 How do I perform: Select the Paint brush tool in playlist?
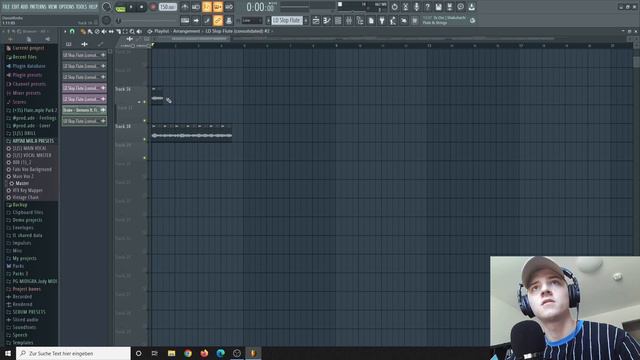90,31
